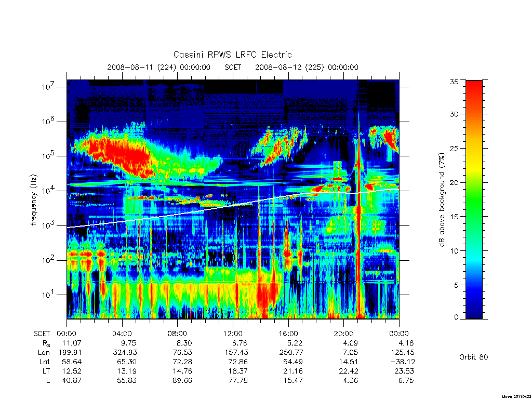Click the frequency tick label 10^4
The width and height of the screenshot is (532, 399).
point(49,190)
